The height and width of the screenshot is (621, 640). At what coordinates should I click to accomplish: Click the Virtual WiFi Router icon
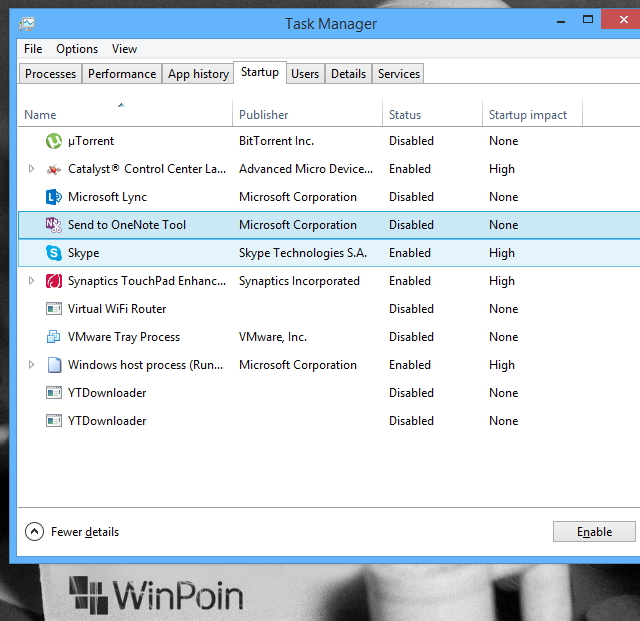click(54, 309)
